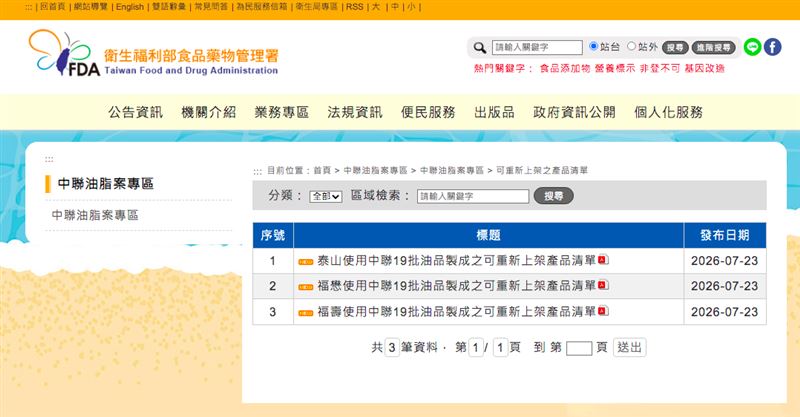
Task: Click the 區域檢索 搜尋 button
Action: [554, 196]
